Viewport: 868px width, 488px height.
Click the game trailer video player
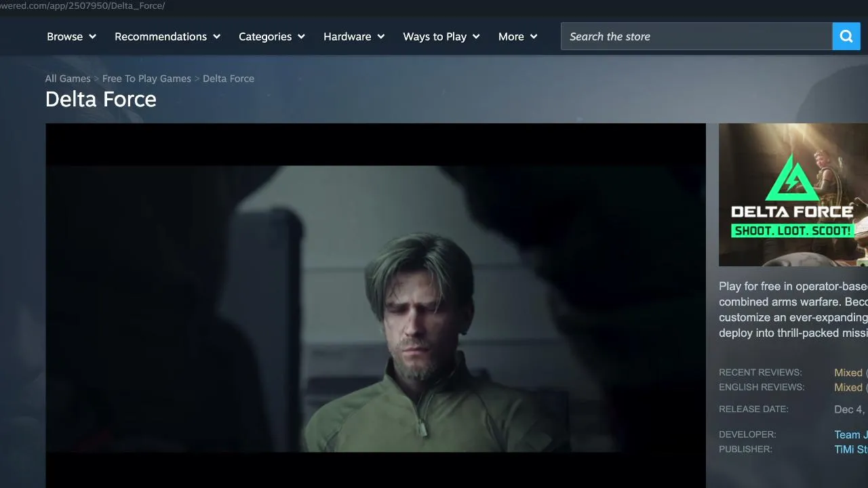[x=376, y=306]
